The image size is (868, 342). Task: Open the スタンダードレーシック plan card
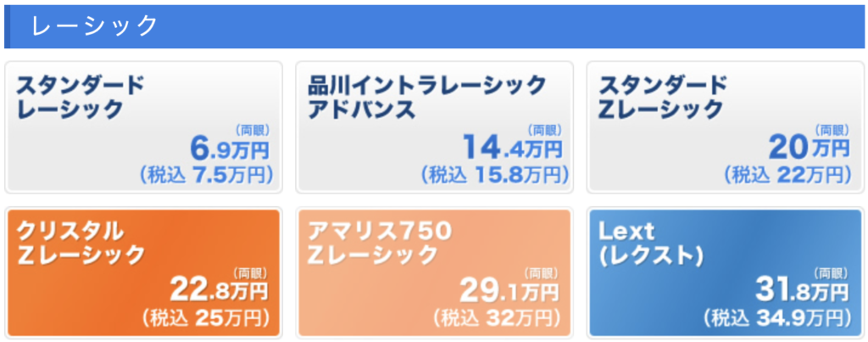[143, 127]
